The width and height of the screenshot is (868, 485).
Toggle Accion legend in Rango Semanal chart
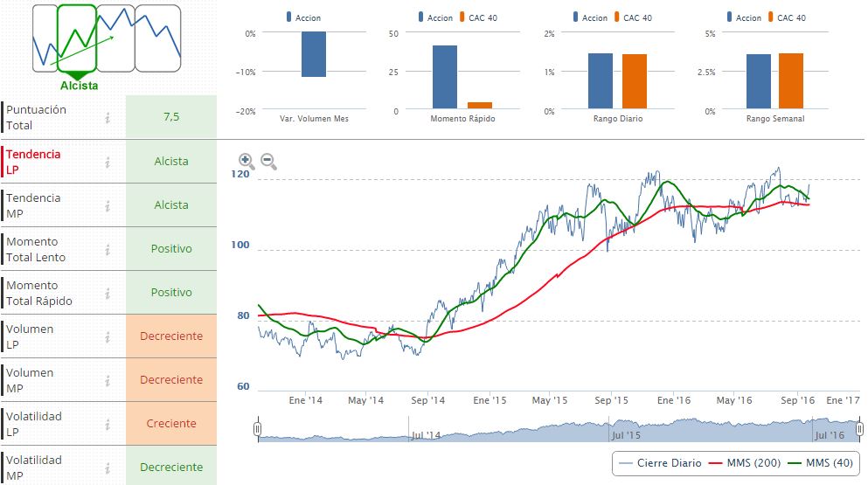[x=745, y=17]
